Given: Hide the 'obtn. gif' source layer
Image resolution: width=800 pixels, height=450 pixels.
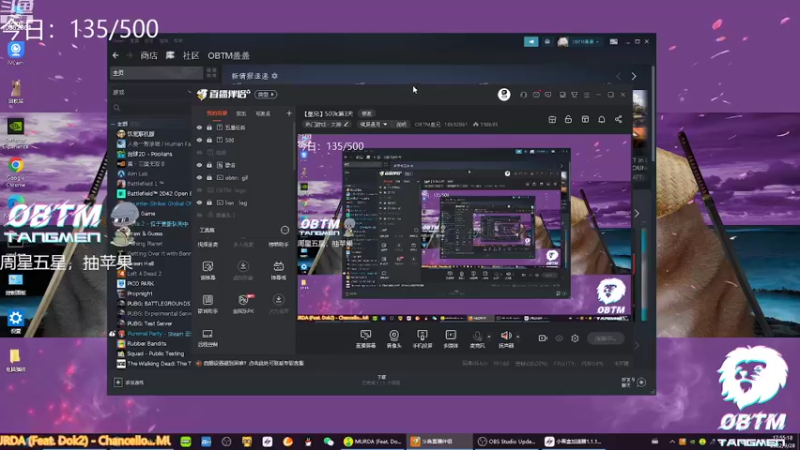Looking at the screenshot, I should [199, 178].
